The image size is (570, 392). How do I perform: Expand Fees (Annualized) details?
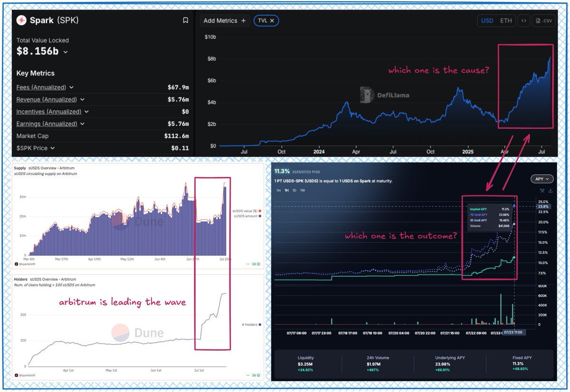pyautogui.click(x=72, y=87)
